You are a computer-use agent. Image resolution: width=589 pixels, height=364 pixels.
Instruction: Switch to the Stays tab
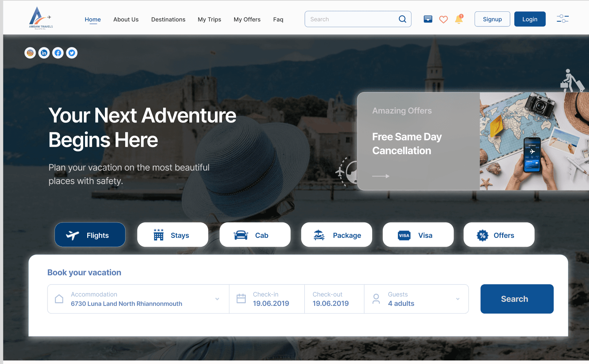(x=172, y=235)
